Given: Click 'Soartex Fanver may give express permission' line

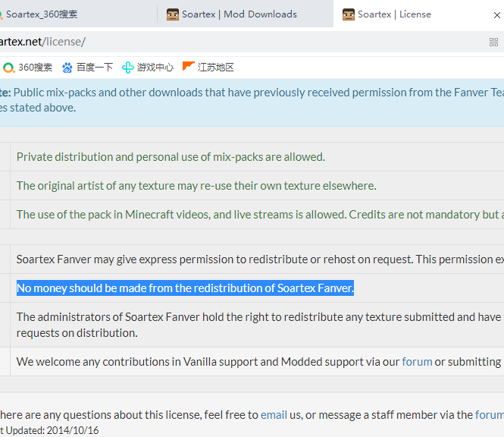Looking at the screenshot, I should click(260, 259).
